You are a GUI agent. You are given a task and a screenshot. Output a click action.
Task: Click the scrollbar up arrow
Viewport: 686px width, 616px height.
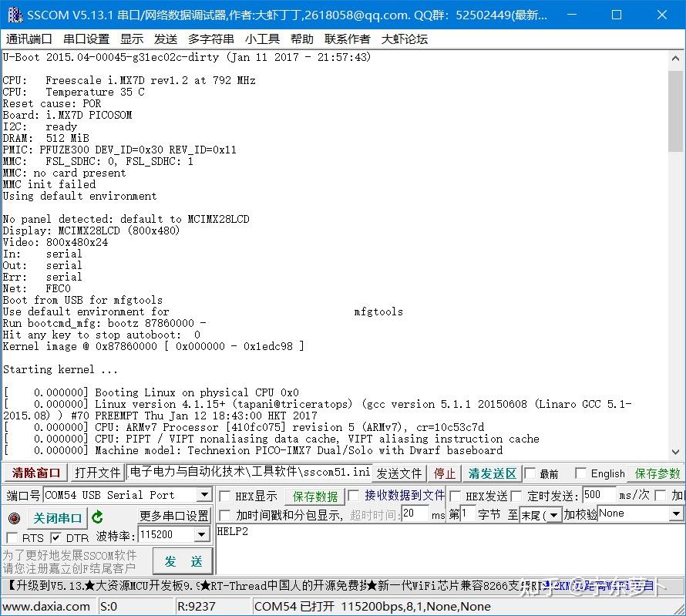676,57
